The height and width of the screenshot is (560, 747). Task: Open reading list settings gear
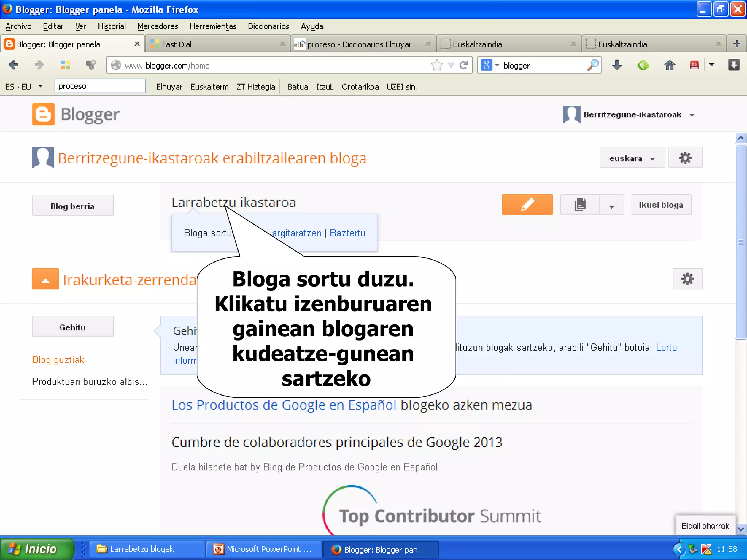(x=687, y=279)
